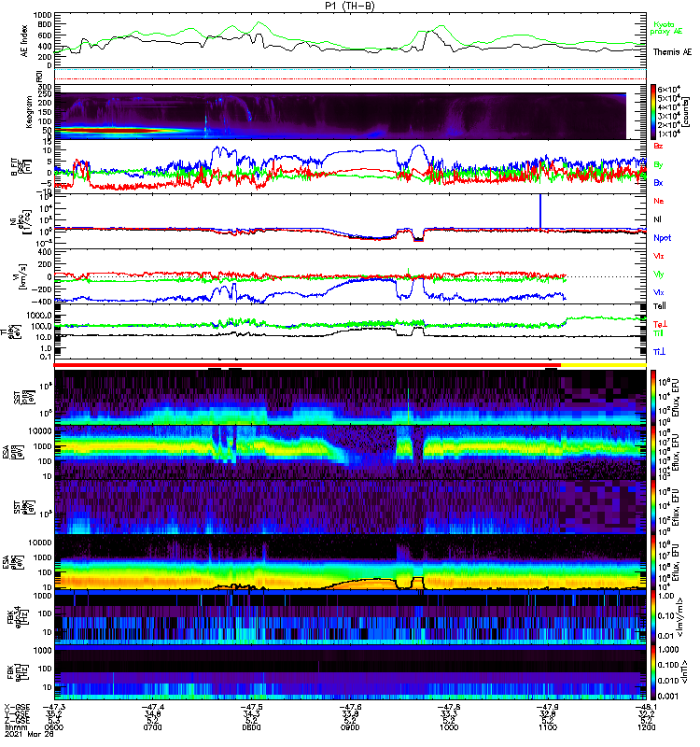Click the X-GSE value -47.6
The width and height of the screenshot is (700, 747).
[350, 707]
